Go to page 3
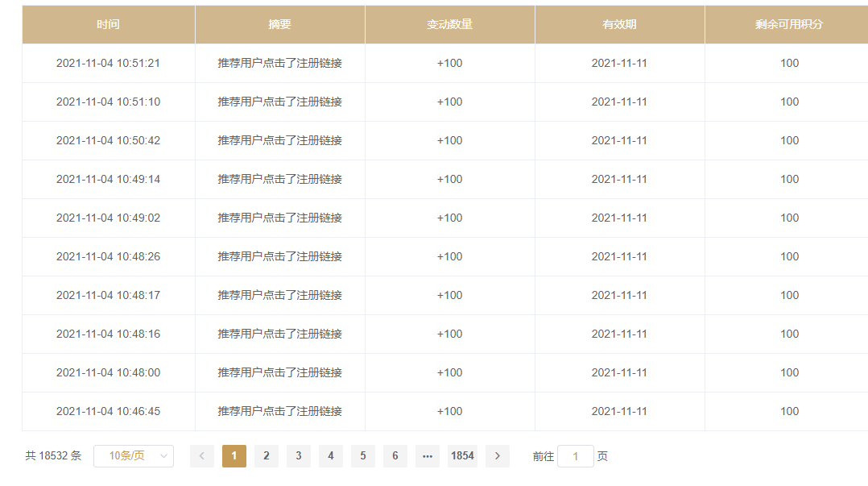This screenshot has width=868, height=486. pos(299,456)
